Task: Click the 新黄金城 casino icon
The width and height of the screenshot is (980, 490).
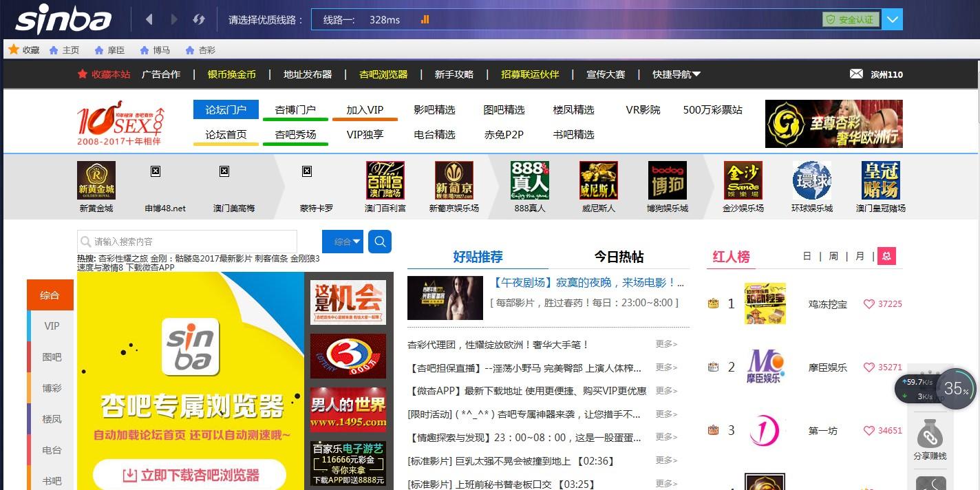Action: (x=96, y=180)
